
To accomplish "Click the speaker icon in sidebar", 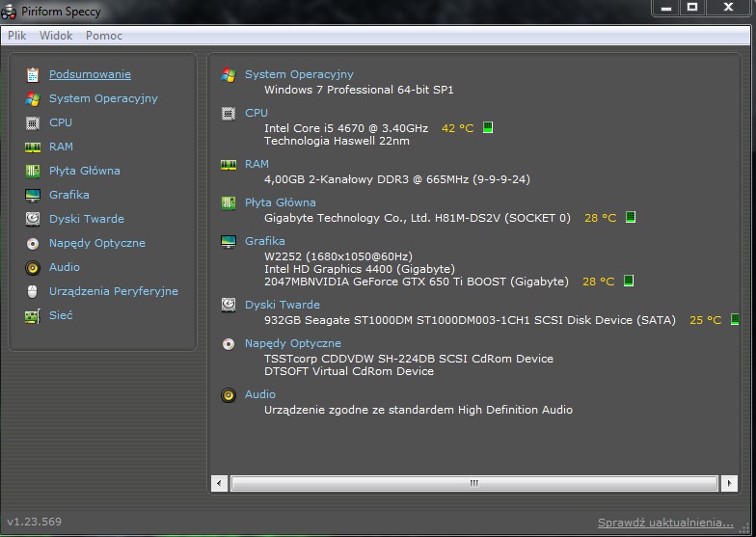I will [33, 268].
